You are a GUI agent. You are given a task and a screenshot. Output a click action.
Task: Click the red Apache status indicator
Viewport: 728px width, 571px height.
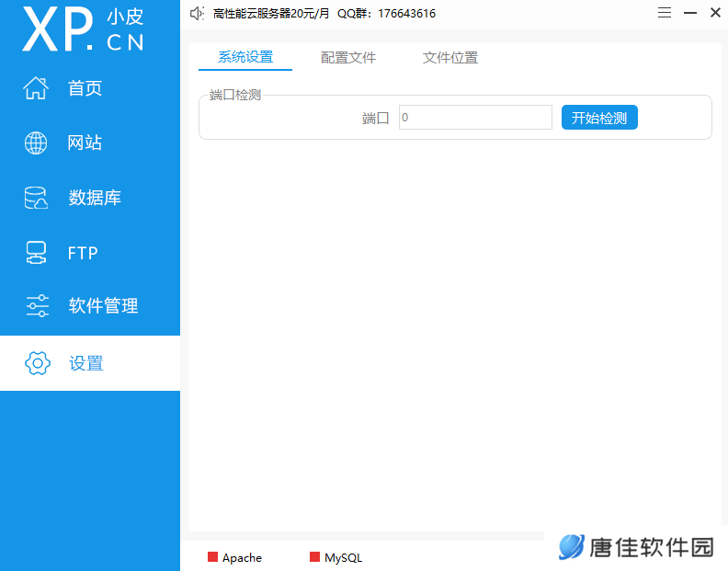pos(212,556)
